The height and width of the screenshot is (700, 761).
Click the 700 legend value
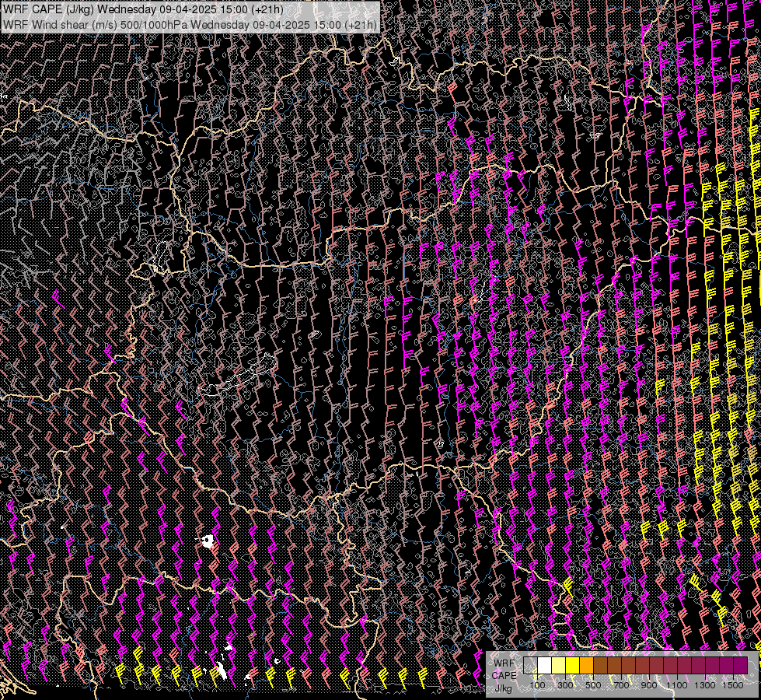621,685
